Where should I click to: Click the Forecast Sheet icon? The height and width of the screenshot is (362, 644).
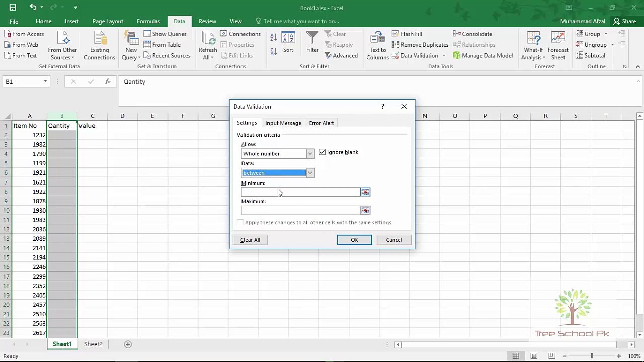tap(557, 39)
